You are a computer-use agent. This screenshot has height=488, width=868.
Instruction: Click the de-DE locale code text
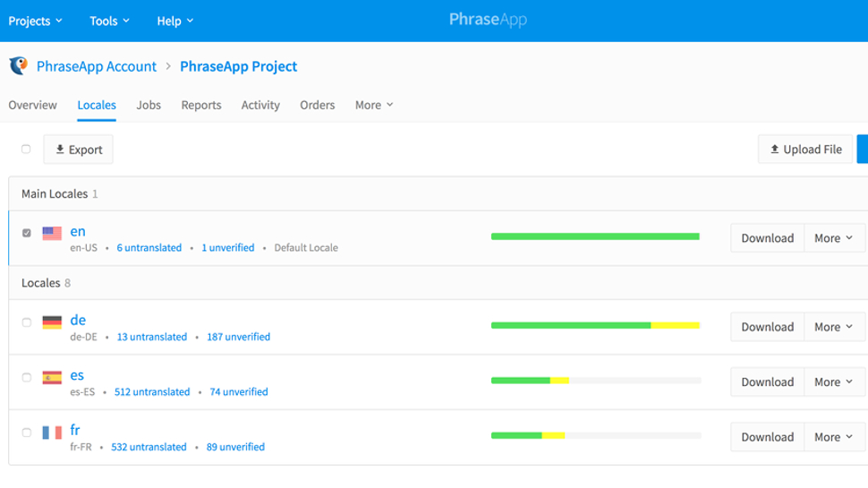[x=83, y=337]
